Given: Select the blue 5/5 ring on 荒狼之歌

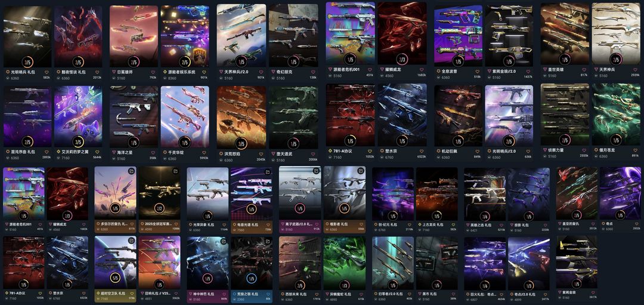Looking at the screenshot, I should click(252, 279).
